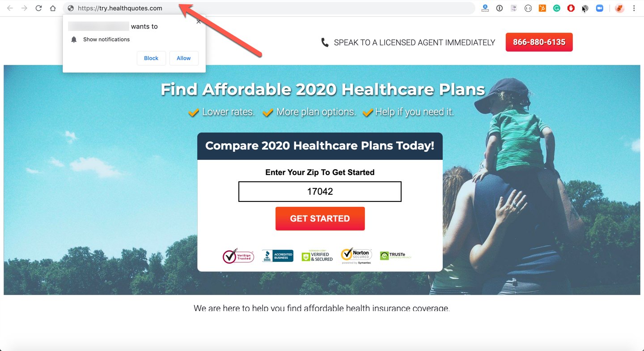
Task: Click the Norton Secured badge
Action: pos(356,256)
